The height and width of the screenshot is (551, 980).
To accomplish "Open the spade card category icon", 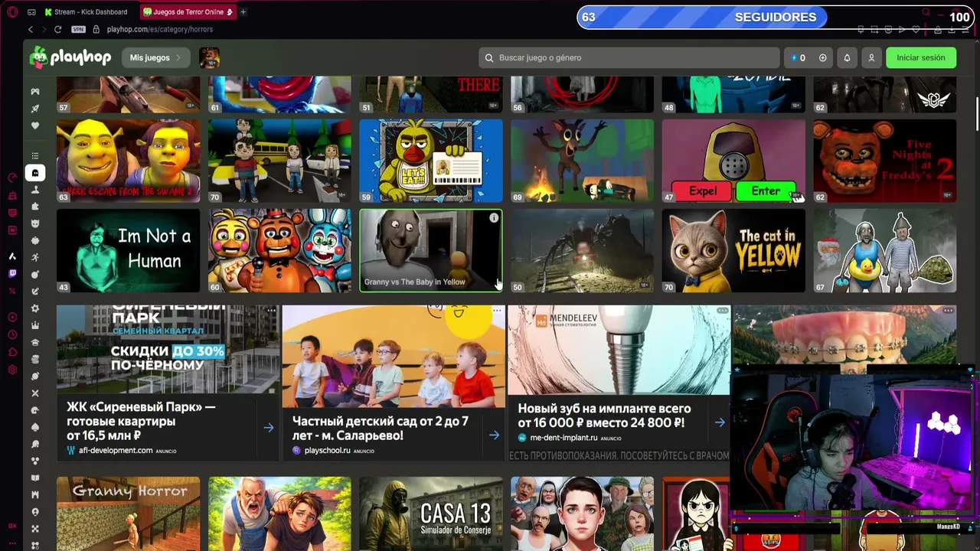I will (x=35, y=427).
